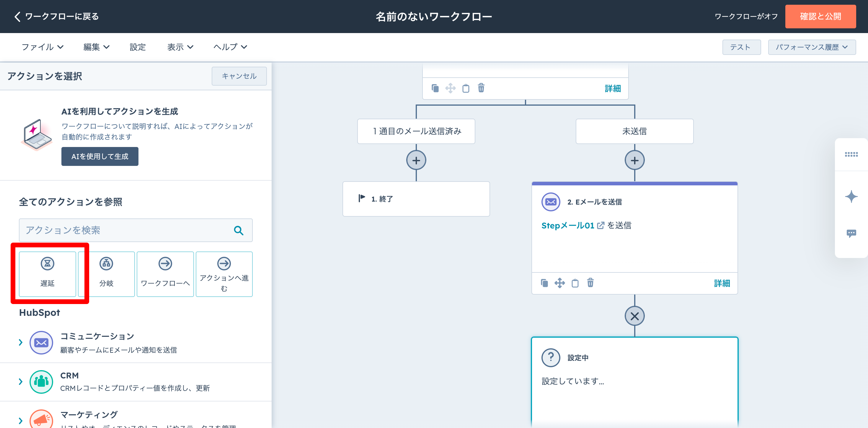Click 詳細 link on the top action card

click(x=613, y=89)
